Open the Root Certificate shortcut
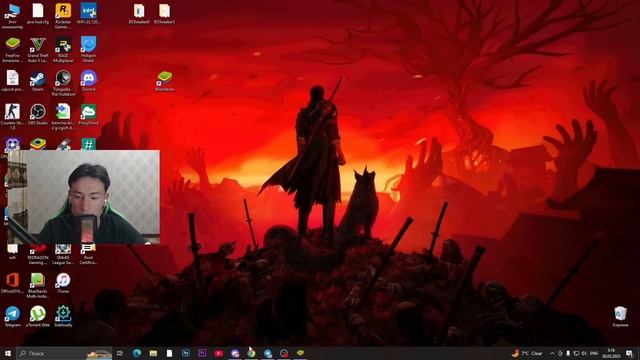This screenshot has width=640, height=360. 88,255
